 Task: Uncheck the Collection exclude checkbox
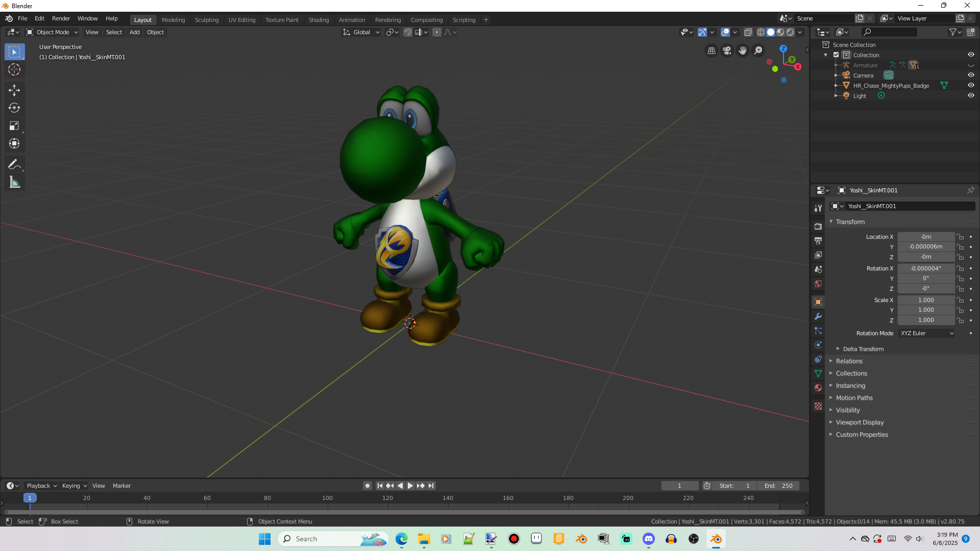836,55
